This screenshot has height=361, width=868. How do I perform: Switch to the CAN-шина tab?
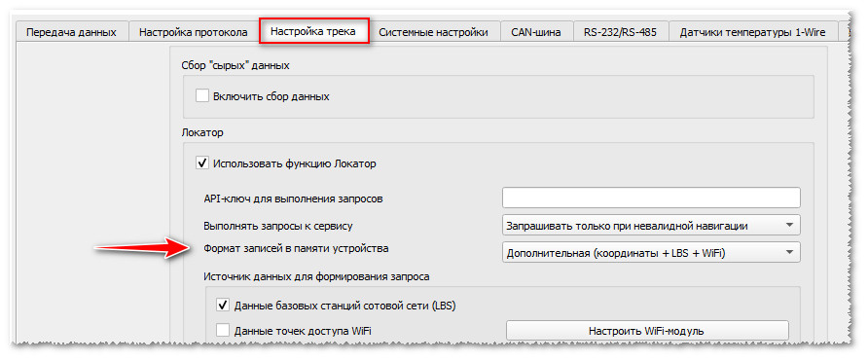(536, 33)
